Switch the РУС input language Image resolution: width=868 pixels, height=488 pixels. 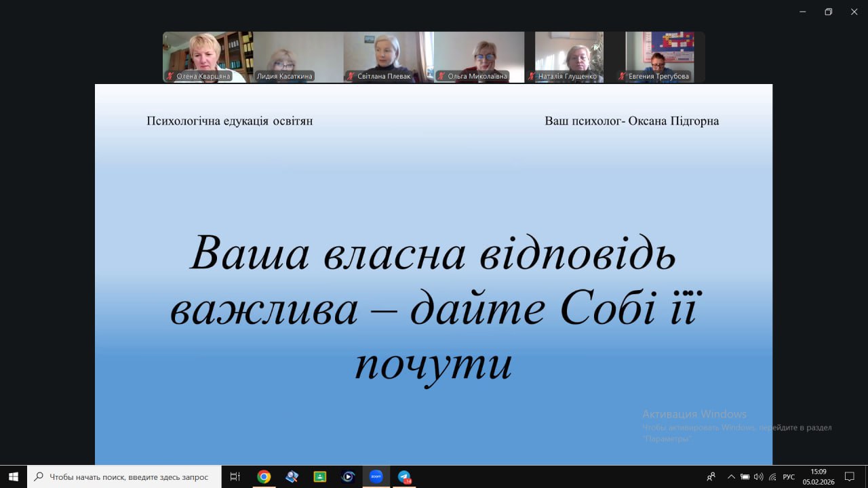[789, 476]
